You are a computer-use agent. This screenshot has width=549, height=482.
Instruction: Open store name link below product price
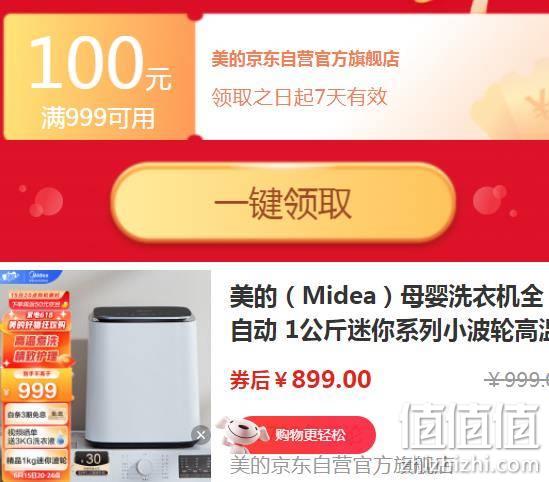[x=341, y=465]
